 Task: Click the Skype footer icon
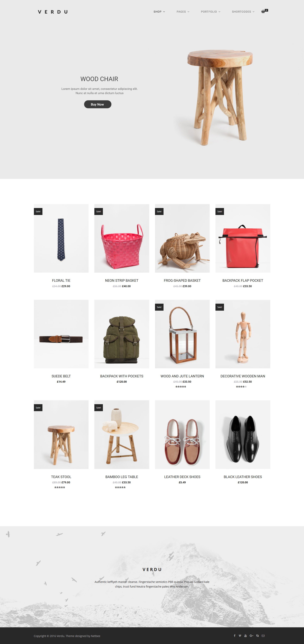257,635
